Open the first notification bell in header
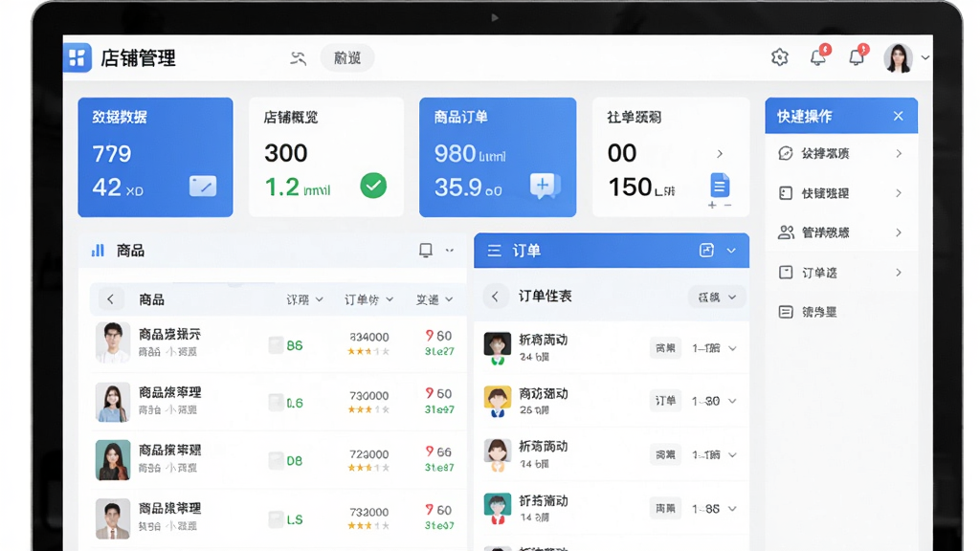 point(819,56)
